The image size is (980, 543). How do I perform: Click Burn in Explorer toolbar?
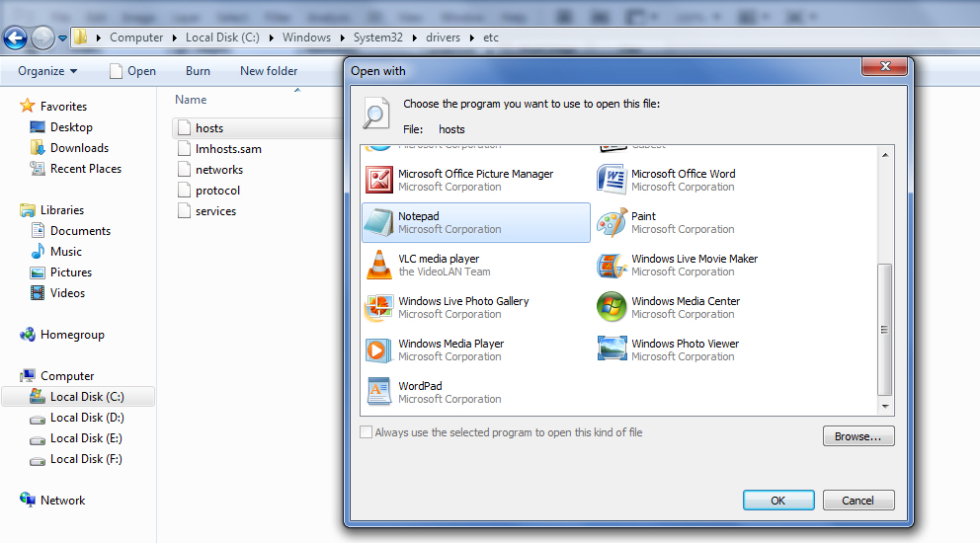198,71
